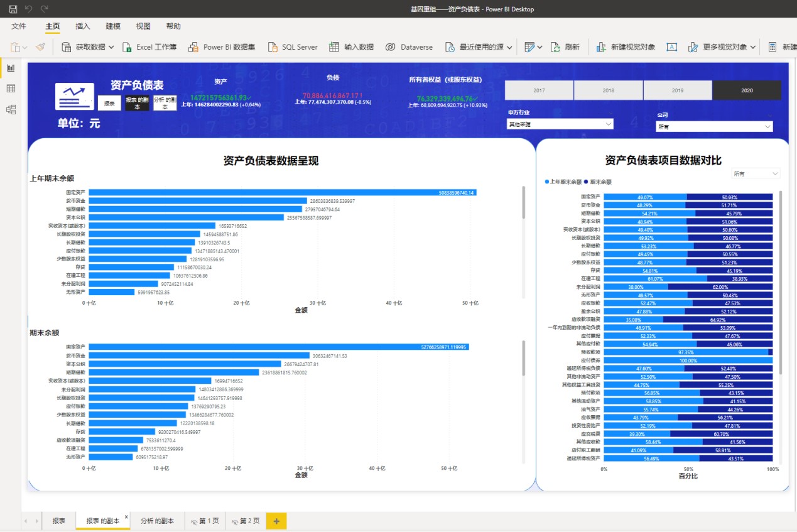Select year 2017 in year slicer
The image size is (797, 532).
[x=539, y=90]
